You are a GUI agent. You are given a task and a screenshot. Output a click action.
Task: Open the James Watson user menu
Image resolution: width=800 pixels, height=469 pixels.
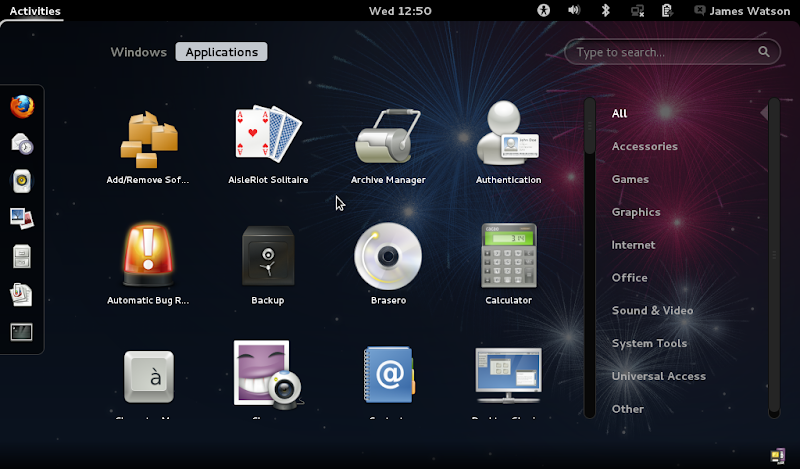coord(742,11)
